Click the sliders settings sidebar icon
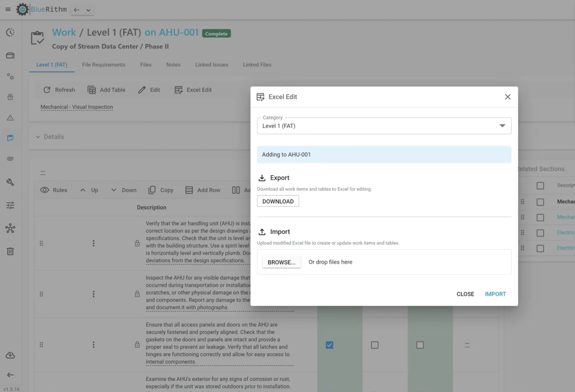The height and width of the screenshot is (392, 575). [x=10, y=205]
